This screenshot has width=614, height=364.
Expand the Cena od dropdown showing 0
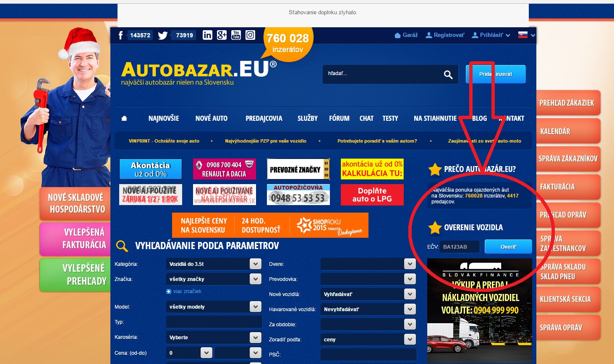189,353
